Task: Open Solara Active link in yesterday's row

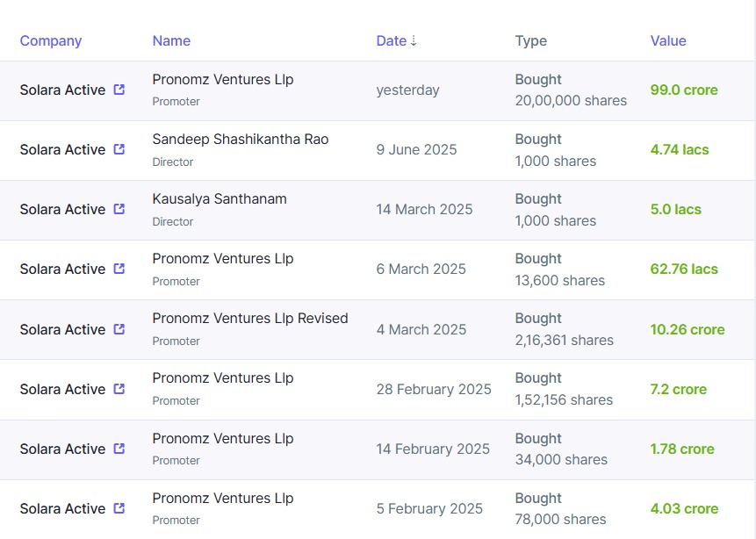Action: 62,90
